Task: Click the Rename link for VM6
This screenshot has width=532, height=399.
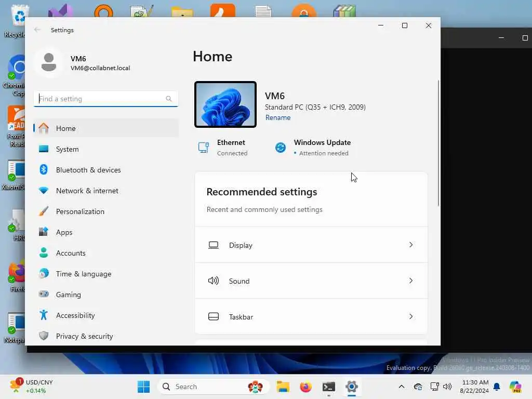Action: [278, 117]
